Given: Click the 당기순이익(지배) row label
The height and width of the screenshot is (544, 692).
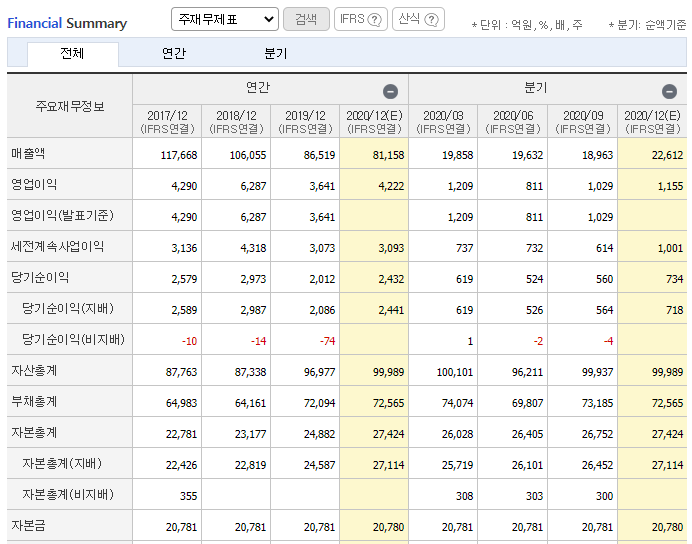Looking at the screenshot, I should [68, 308].
